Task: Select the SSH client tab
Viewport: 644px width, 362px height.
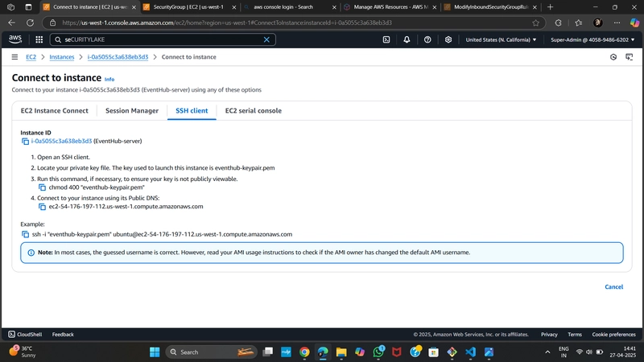Action: tap(192, 111)
